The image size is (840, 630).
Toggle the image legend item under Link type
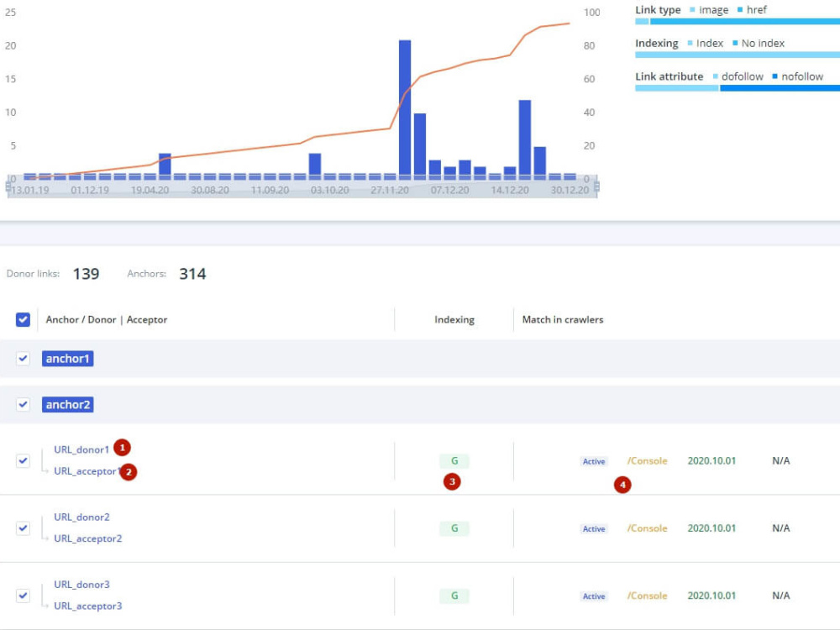tap(709, 9)
